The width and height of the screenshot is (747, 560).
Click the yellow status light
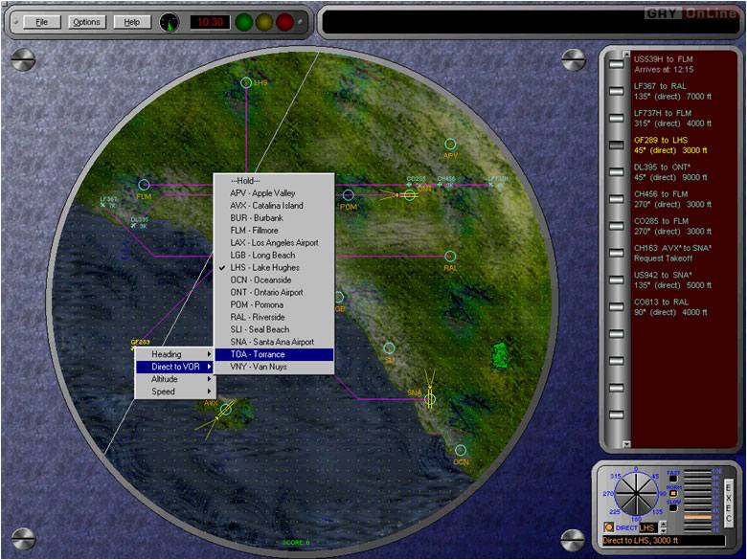click(x=265, y=22)
